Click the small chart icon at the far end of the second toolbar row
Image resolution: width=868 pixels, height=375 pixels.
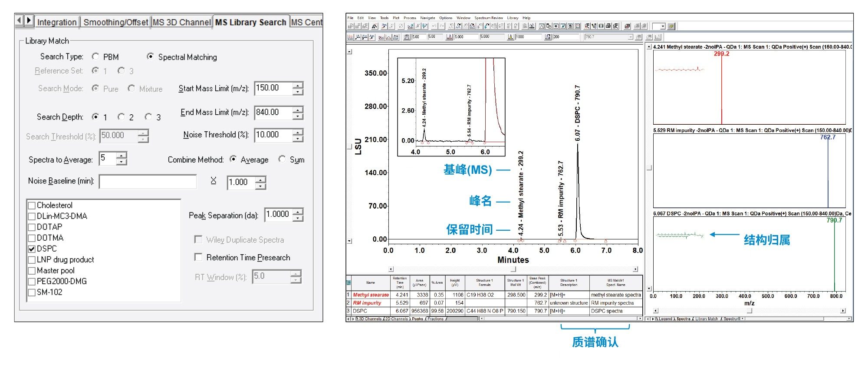(658, 37)
